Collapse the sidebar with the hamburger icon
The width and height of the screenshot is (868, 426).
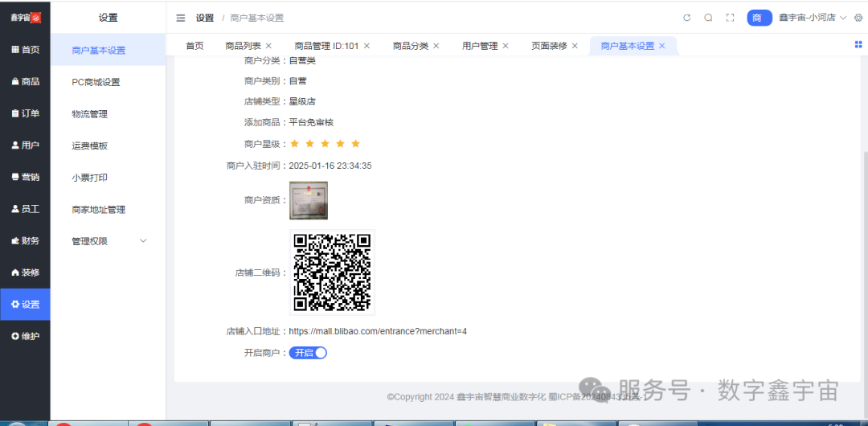click(x=181, y=18)
